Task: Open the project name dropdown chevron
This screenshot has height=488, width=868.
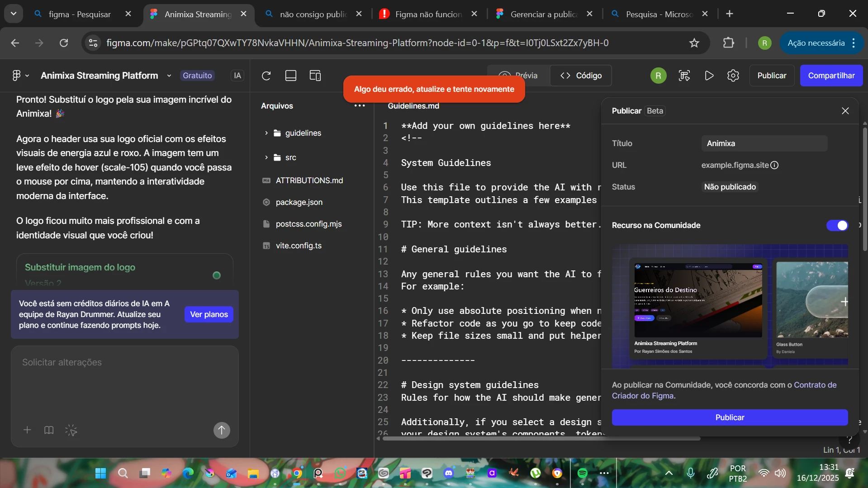Action: point(169,76)
